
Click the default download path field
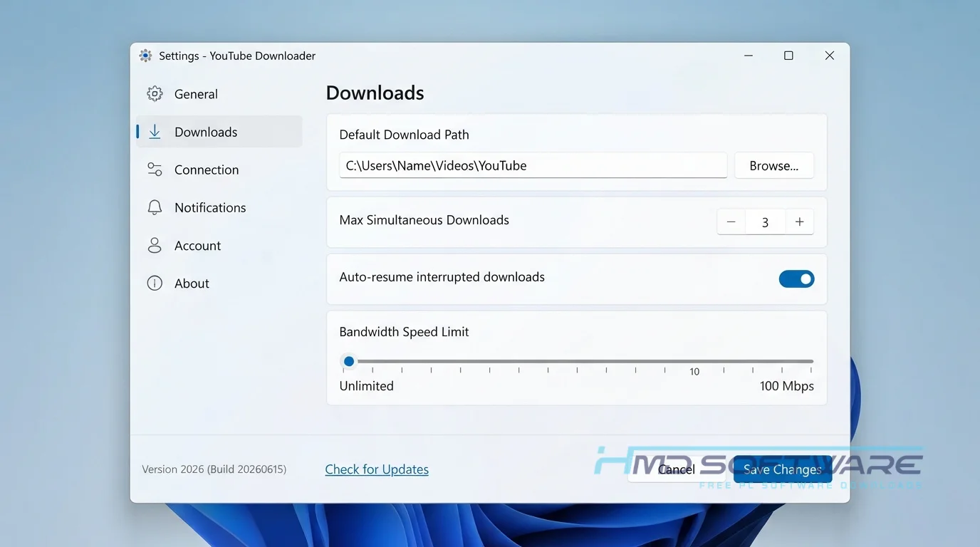tap(533, 165)
